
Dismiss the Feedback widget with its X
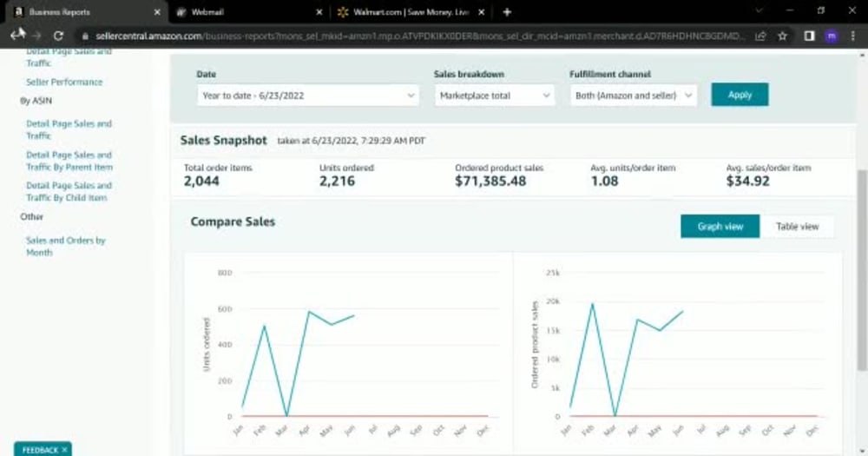[64, 450]
